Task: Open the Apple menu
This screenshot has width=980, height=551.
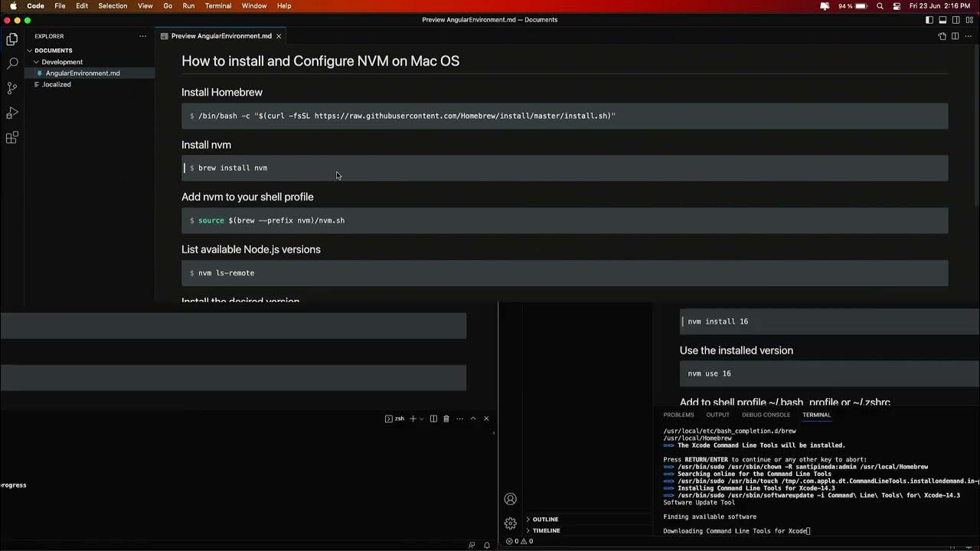Action: click(13, 6)
